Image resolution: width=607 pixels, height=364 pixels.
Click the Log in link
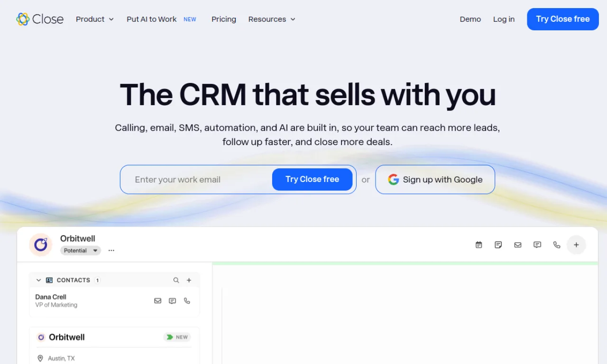[x=504, y=19]
